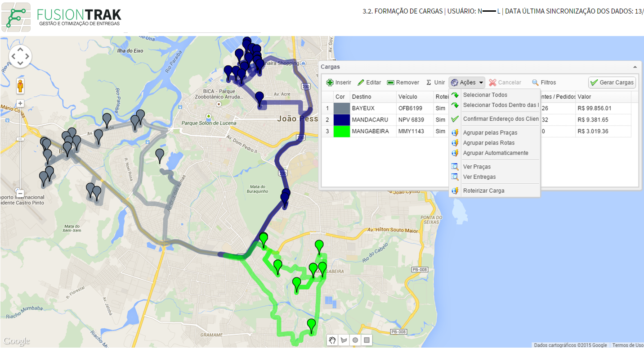This screenshot has width=644, height=349.
Task: Click the Pedidos column header
Action: (558, 97)
